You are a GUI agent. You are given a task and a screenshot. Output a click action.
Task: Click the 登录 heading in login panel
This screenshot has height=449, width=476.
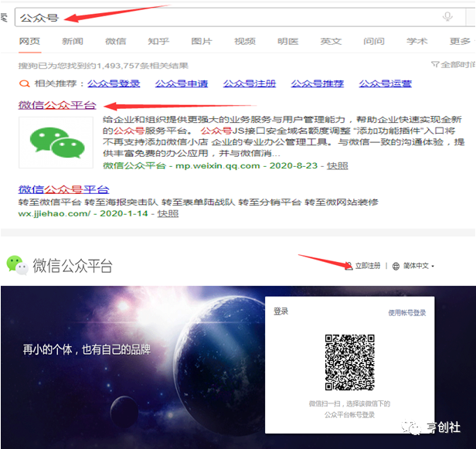point(280,311)
